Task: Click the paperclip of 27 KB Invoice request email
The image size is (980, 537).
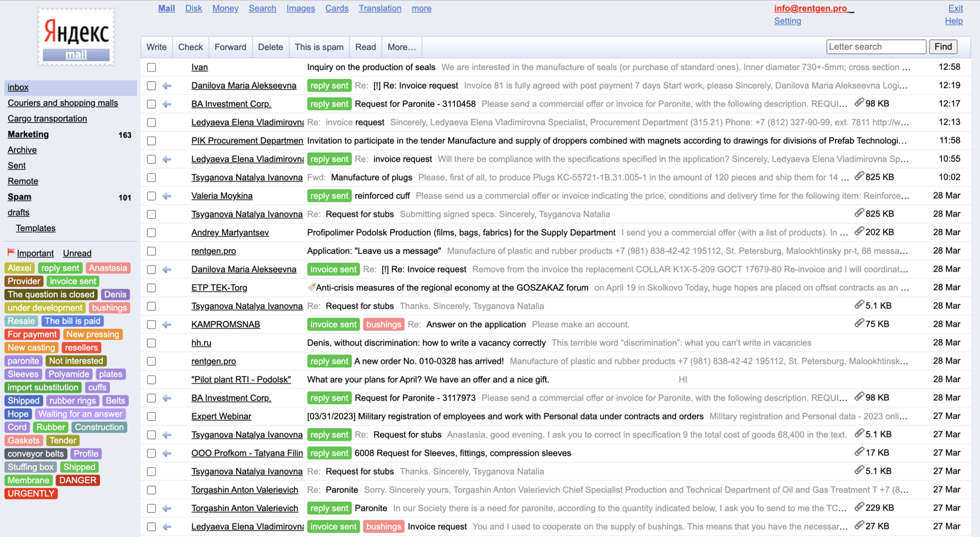Action: 859,526
